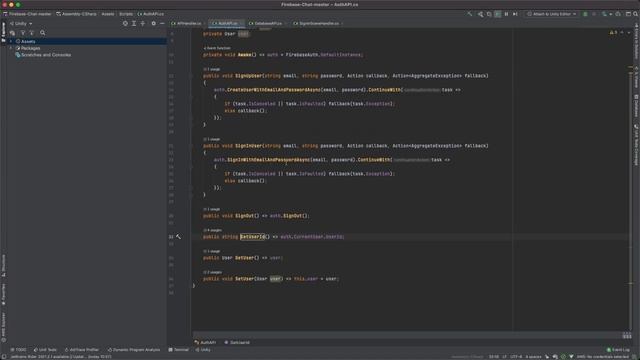Open the Explorer side panel tab
The height and width of the screenshot is (360, 640).
pos(4,33)
